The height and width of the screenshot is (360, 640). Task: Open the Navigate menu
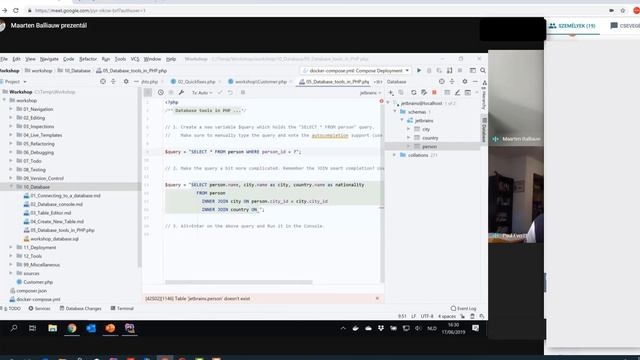pyautogui.click(x=49, y=59)
